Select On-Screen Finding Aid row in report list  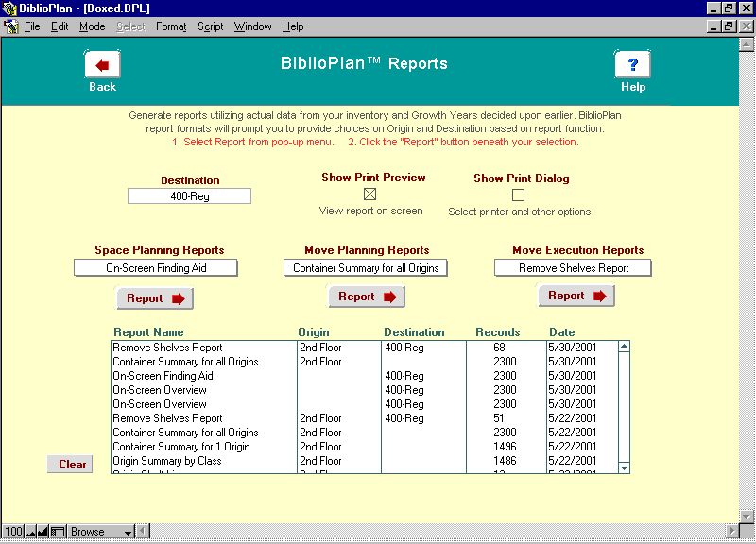pos(365,376)
